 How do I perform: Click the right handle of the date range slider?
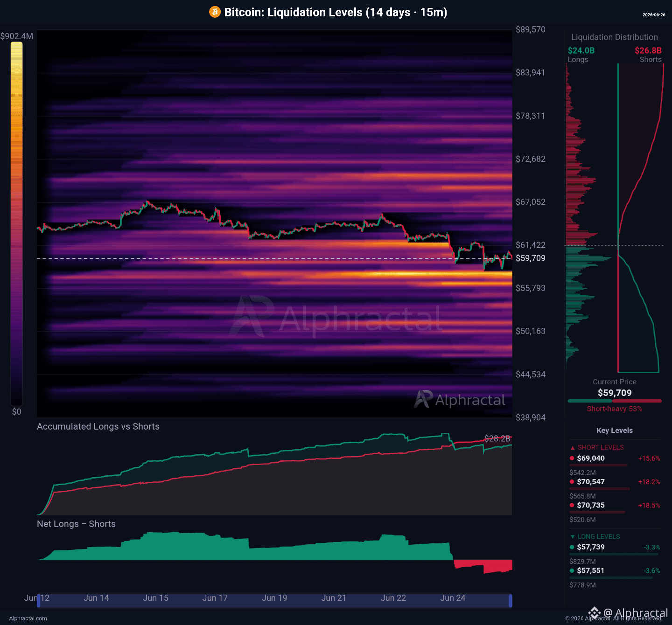click(x=511, y=600)
